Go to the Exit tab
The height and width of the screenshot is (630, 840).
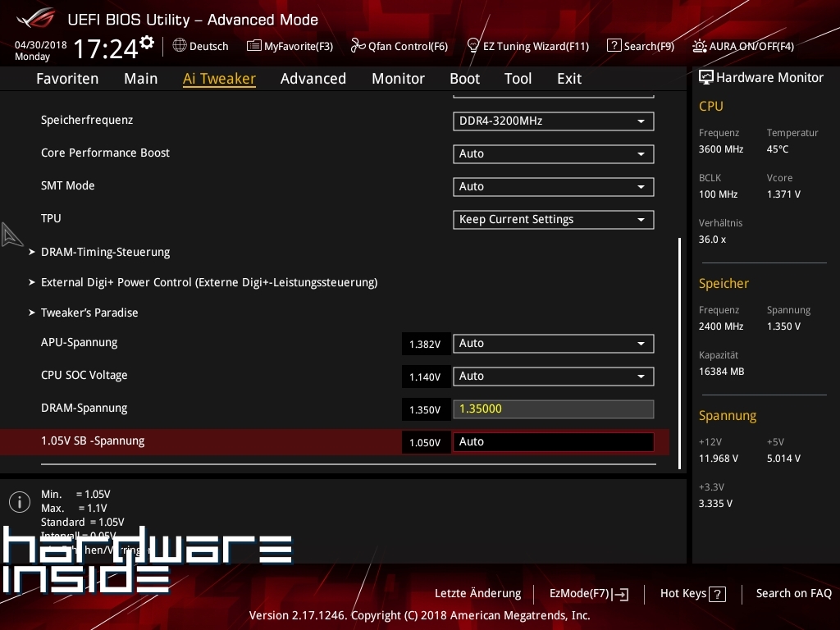569,79
